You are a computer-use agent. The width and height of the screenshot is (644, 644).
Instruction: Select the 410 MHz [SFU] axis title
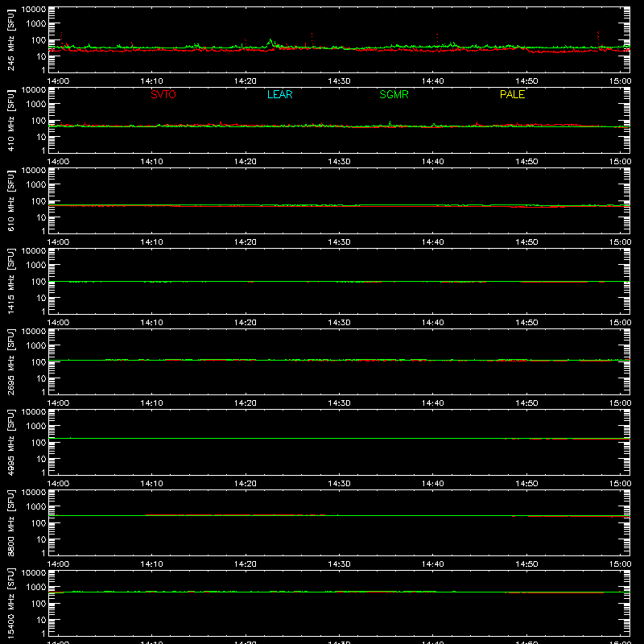pyautogui.click(x=10, y=120)
